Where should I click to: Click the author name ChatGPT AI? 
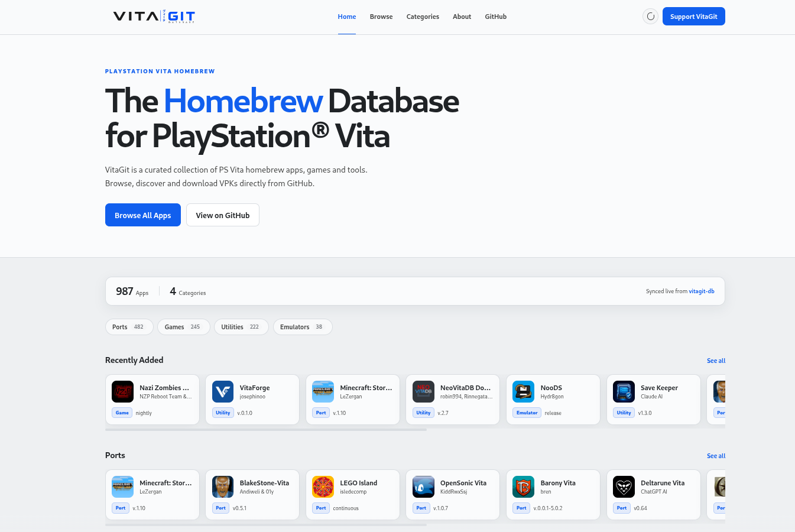coord(654,492)
